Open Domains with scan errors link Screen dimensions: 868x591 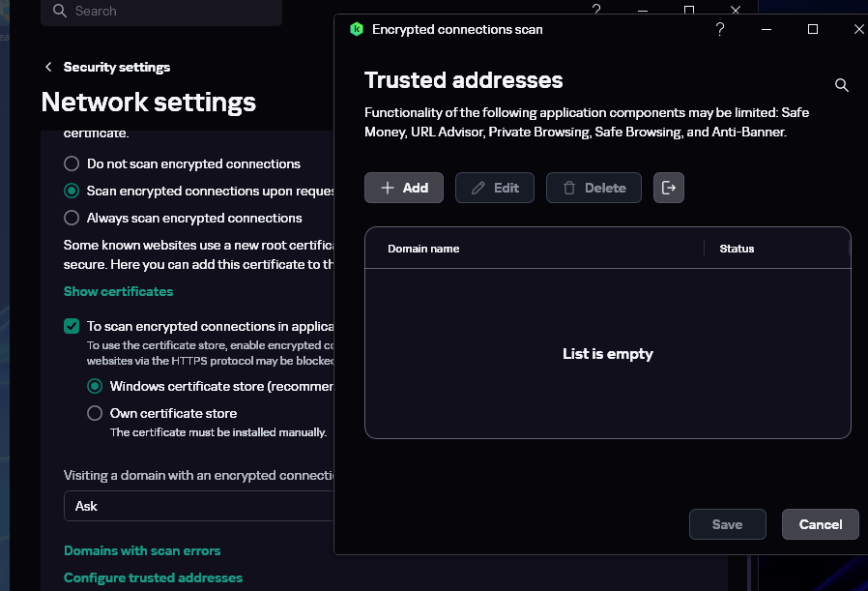[142, 550]
